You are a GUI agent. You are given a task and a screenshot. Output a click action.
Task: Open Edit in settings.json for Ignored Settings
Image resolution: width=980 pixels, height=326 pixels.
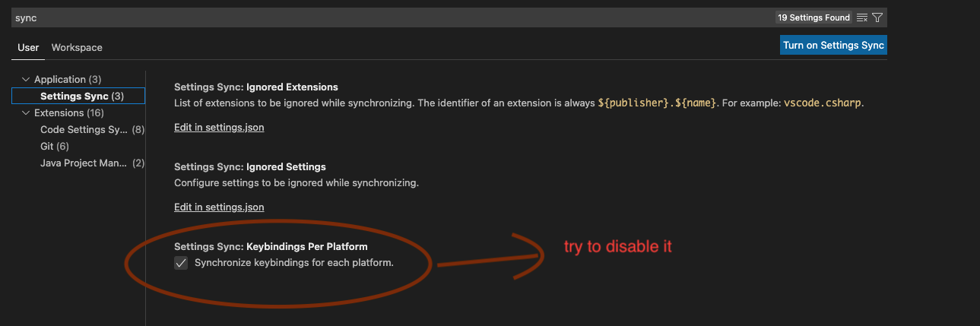(x=219, y=207)
